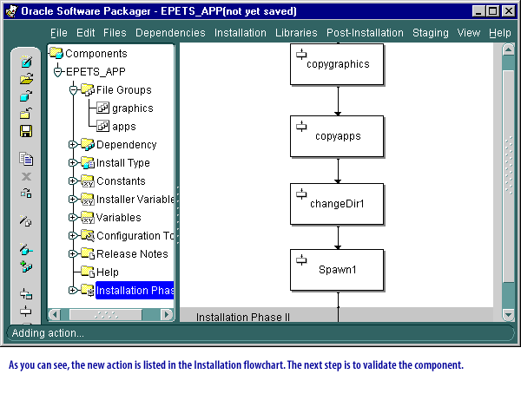Click the graphics file group icon
Viewport: 521px width, 420px height.
pyautogui.click(x=102, y=108)
